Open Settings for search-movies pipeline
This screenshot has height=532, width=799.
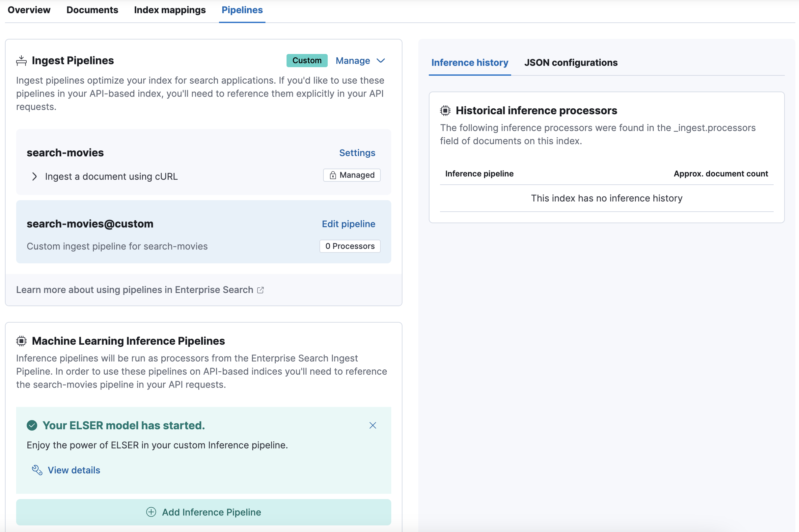click(x=357, y=153)
